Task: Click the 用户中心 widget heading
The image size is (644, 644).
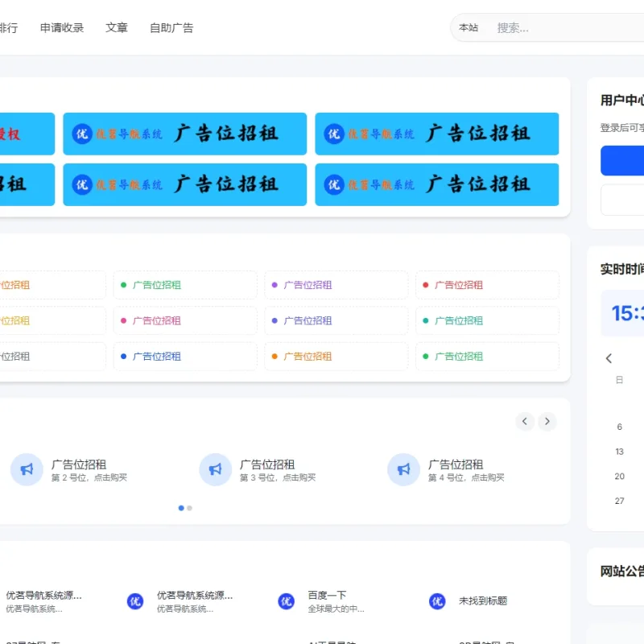Action: click(x=622, y=100)
